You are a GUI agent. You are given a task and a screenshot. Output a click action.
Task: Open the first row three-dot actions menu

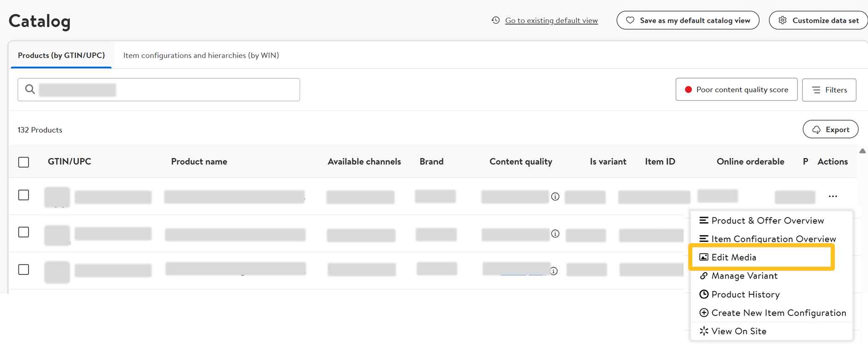[x=833, y=197]
